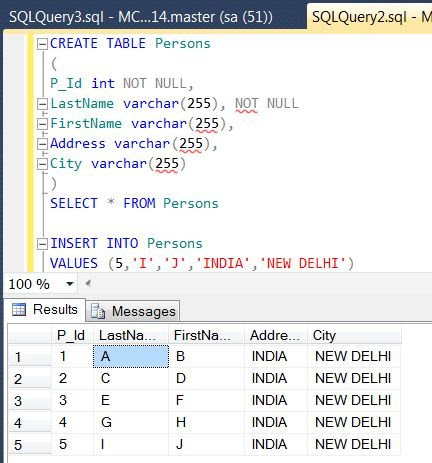Screen dimensions: 432x463
Task: Open the Results tab
Action: [x=45, y=310]
